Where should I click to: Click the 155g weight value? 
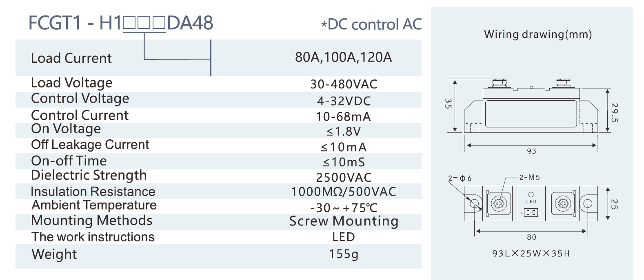pyautogui.click(x=344, y=254)
